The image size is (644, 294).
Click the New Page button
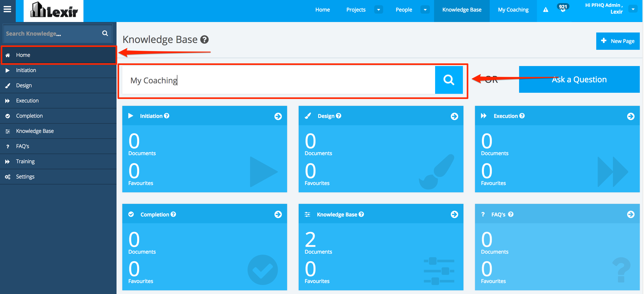(x=618, y=41)
